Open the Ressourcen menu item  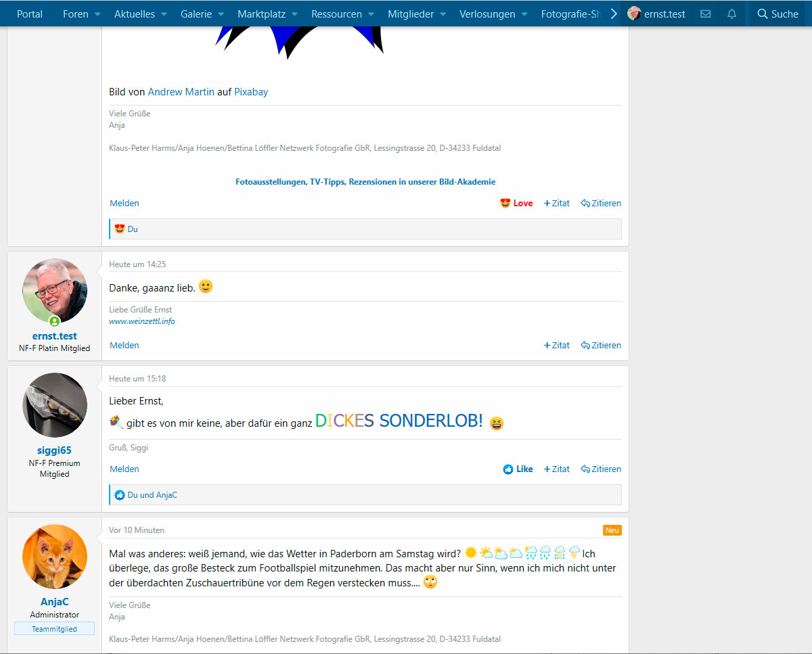[336, 14]
